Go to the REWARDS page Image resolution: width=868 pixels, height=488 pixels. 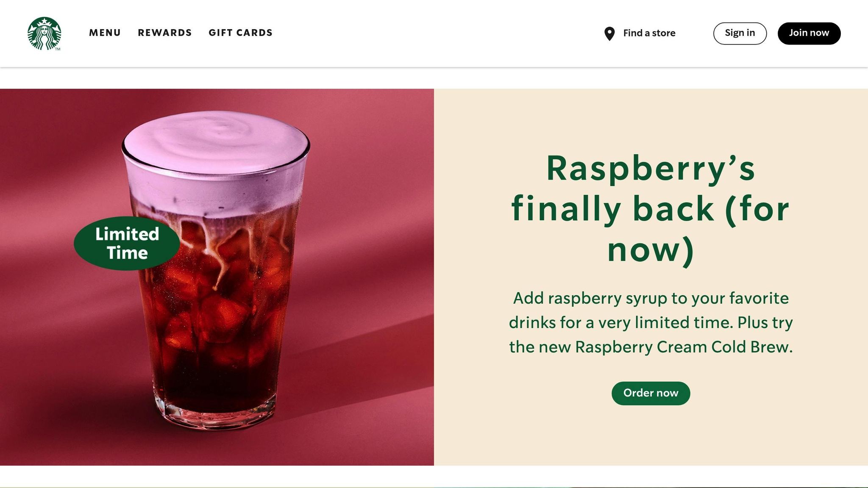click(x=165, y=33)
